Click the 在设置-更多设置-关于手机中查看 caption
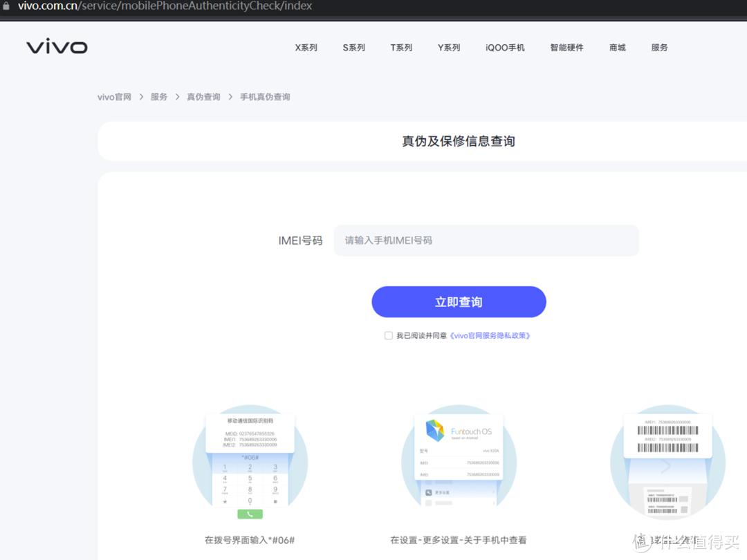 (x=459, y=540)
